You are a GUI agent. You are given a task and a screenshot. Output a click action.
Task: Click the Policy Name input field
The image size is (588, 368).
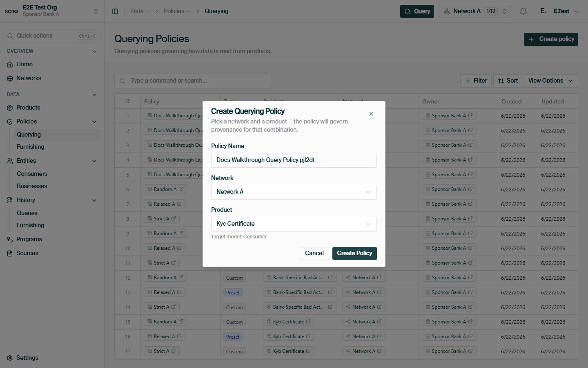pyautogui.click(x=294, y=160)
